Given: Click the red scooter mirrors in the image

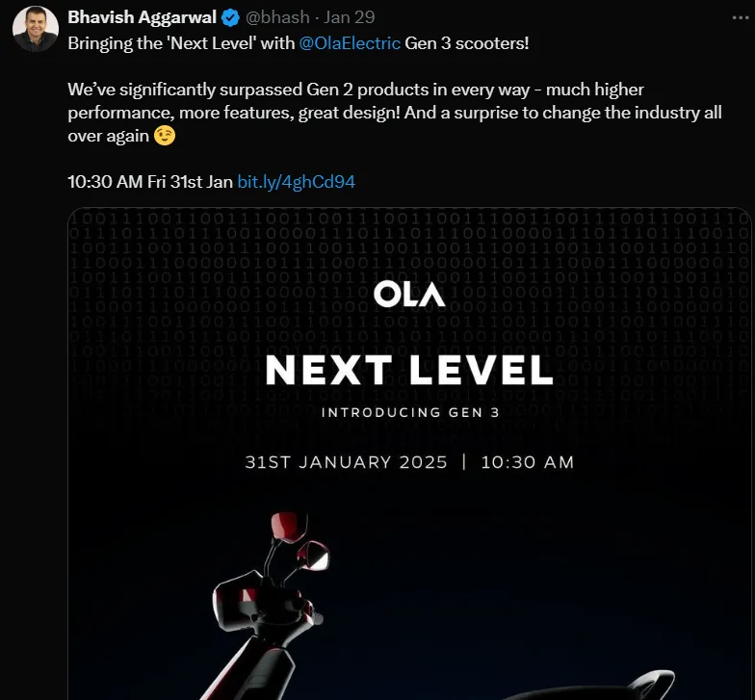Looking at the screenshot, I should click(x=300, y=540).
